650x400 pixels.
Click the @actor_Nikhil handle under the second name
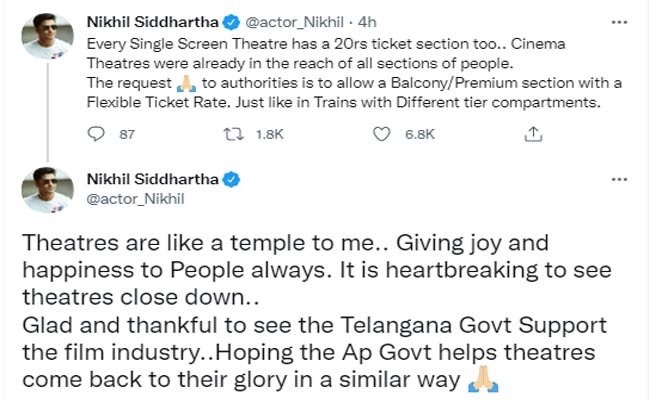click(x=129, y=201)
